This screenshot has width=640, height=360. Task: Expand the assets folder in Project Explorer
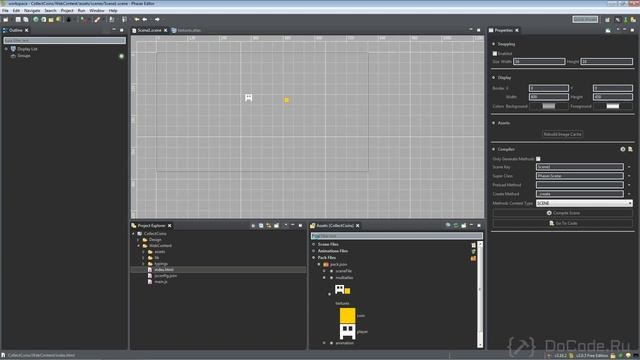144,252
